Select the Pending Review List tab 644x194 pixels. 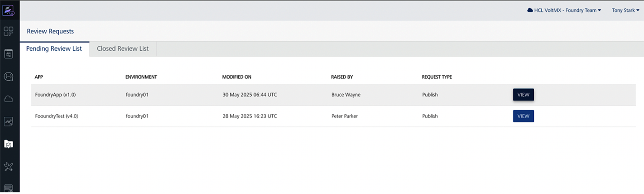tap(54, 48)
